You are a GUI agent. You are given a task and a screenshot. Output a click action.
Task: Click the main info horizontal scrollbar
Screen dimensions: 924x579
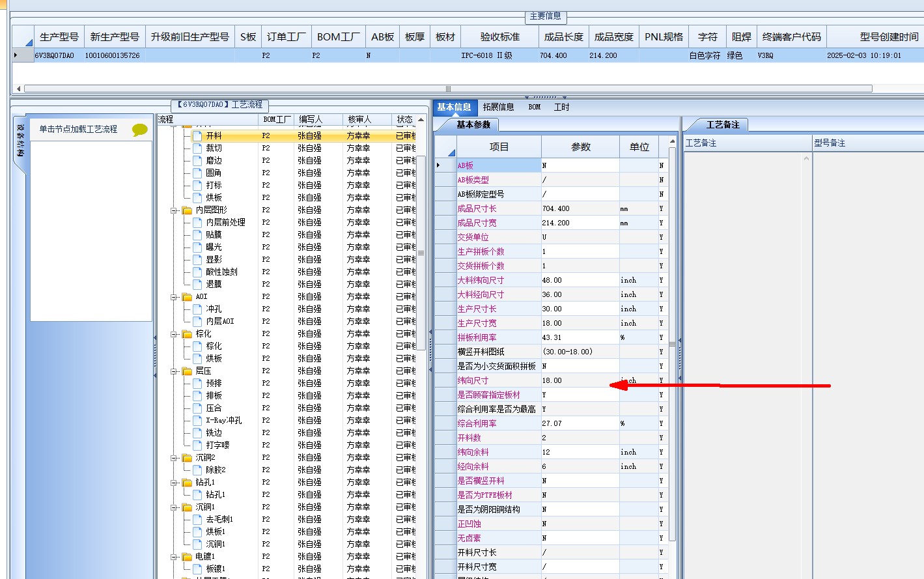448,89
